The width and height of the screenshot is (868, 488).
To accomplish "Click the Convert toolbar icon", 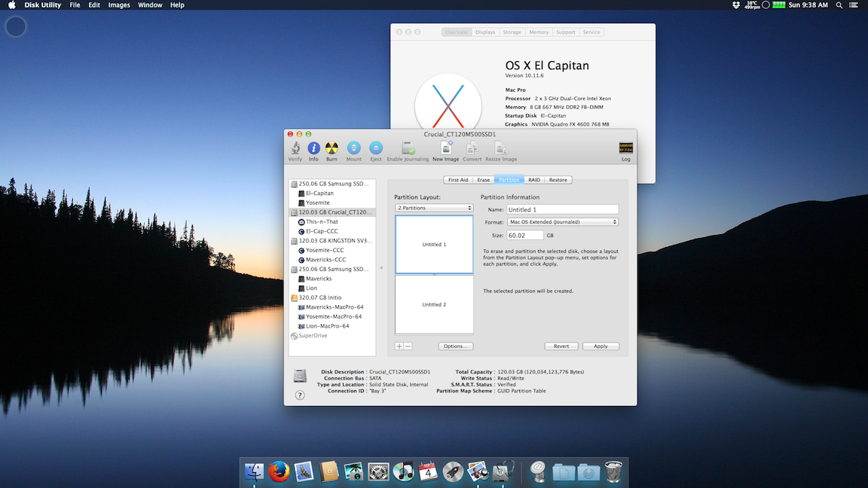I will [472, 148].
